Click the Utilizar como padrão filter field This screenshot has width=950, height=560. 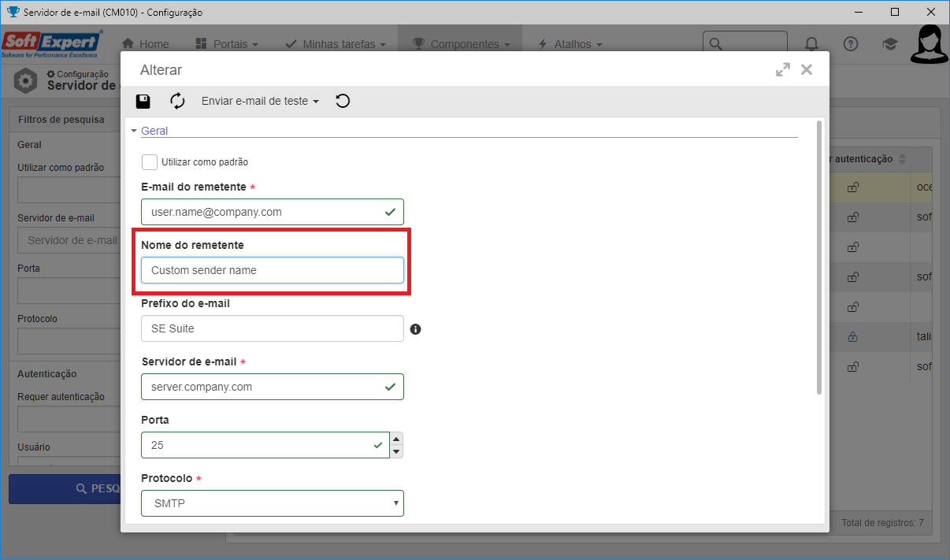[x=69, y=190]
